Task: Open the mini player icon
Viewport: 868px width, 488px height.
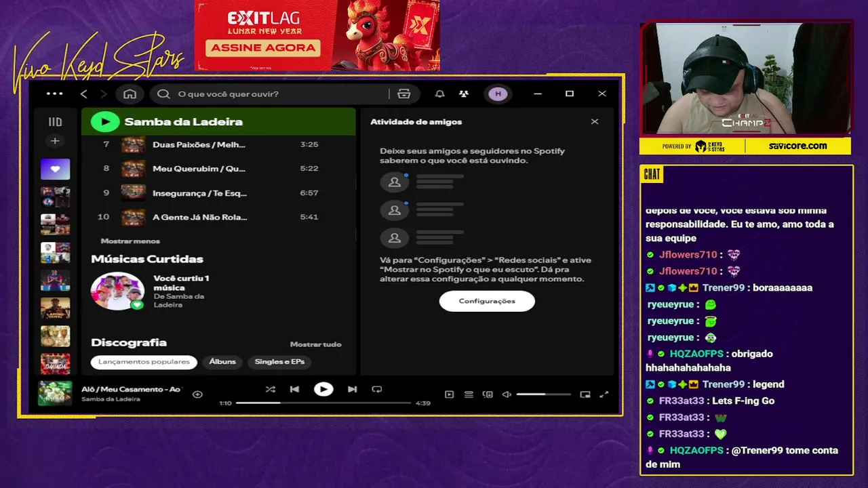Action: [x=585, y=394]
